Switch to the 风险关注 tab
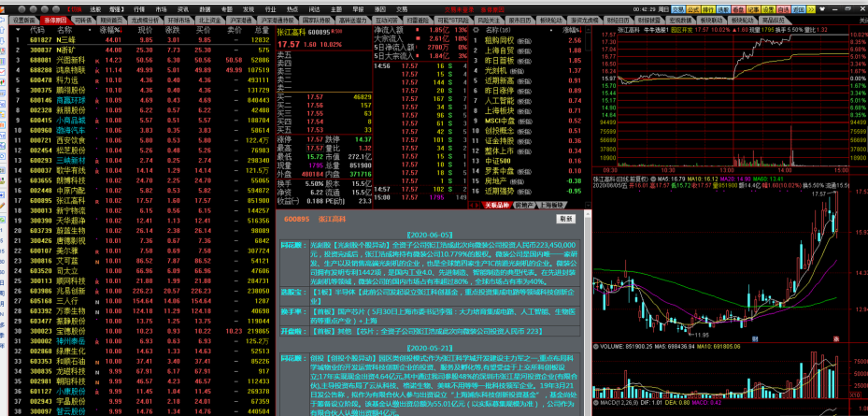The width and height of the screenshot is (868, 416). tap(489, 20)
